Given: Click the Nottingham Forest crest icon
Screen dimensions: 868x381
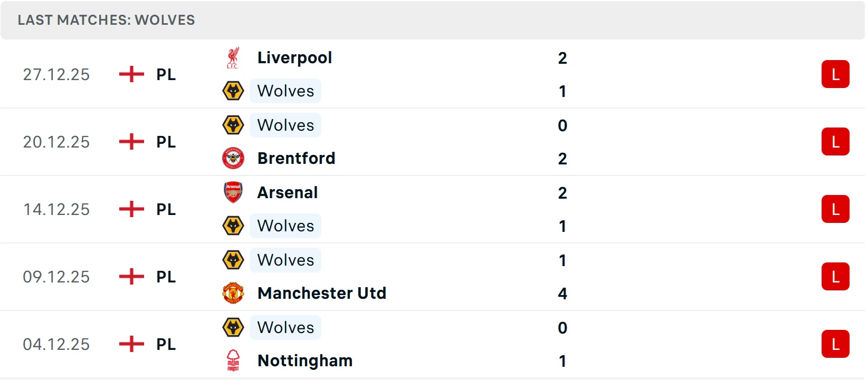Looking at the screenshot, I should [x=233, y=360].
